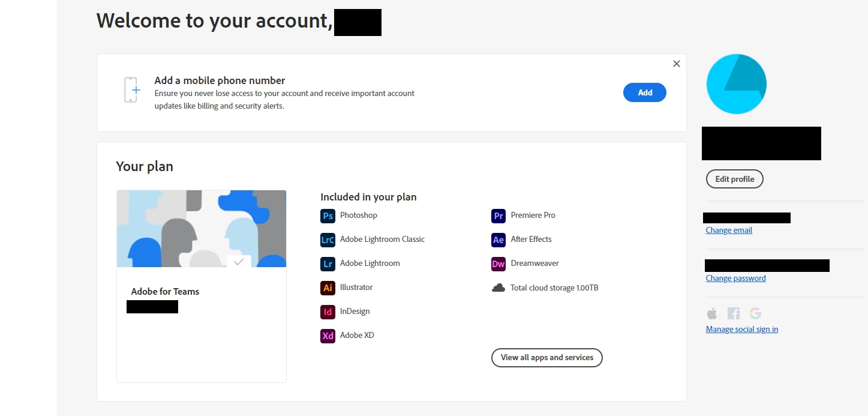Dismiss the mobile phone number banner

[x=677, y=64]
